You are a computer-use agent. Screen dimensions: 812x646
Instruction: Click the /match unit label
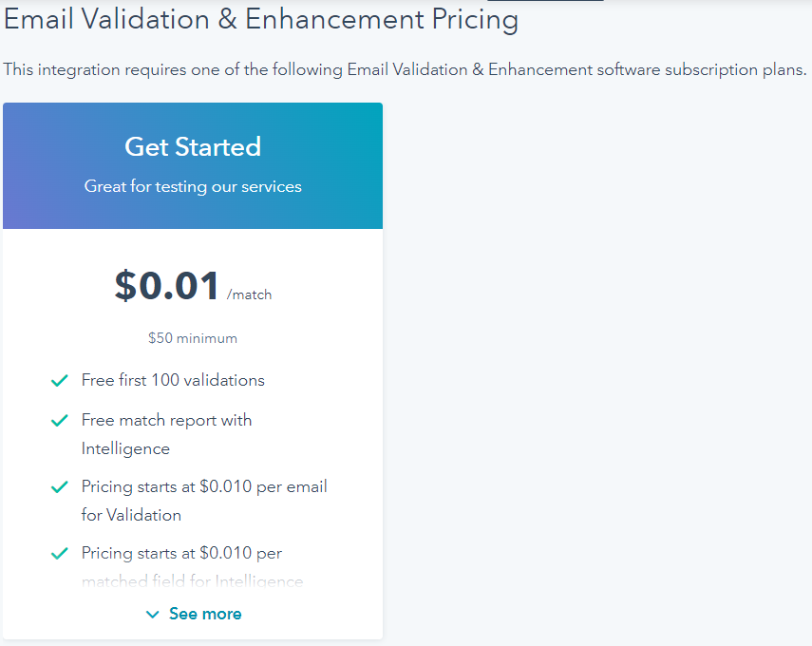tap(250, 294)
